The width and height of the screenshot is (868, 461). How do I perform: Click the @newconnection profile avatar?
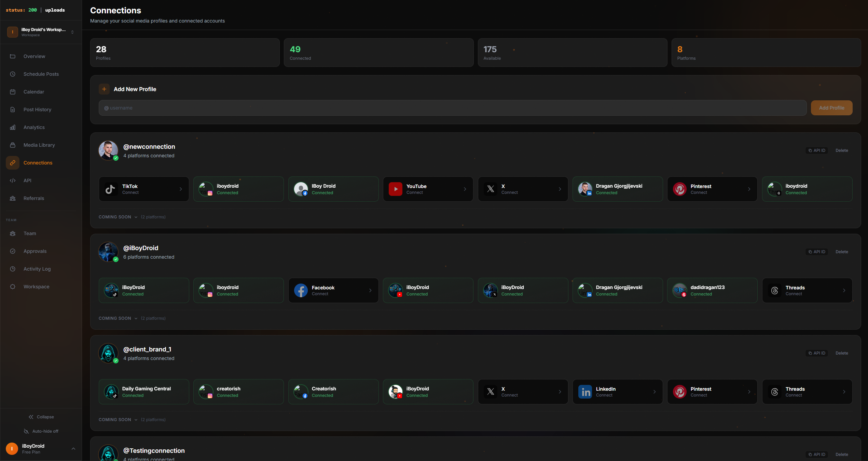click(x=108, y=150)
